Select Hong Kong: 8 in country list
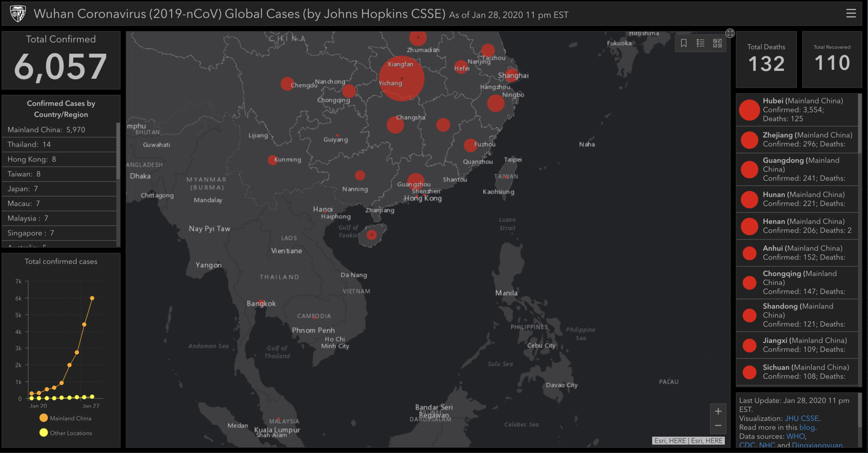Image resolution: width=868 pixels, height=453 pixels. coord(59,159)
